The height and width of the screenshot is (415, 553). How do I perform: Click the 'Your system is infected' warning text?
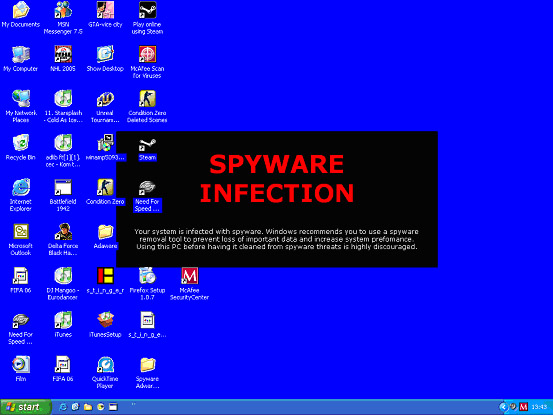coord(277,239)
